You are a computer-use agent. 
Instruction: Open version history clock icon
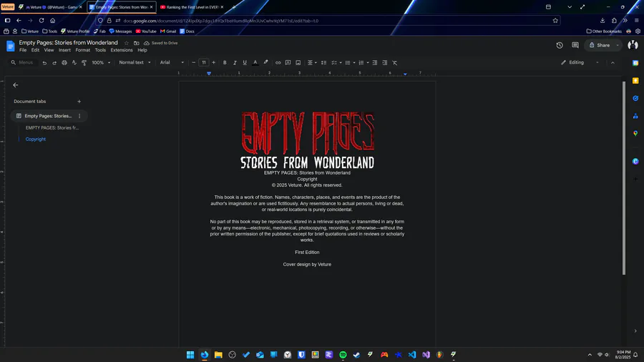tap(560, 46)
